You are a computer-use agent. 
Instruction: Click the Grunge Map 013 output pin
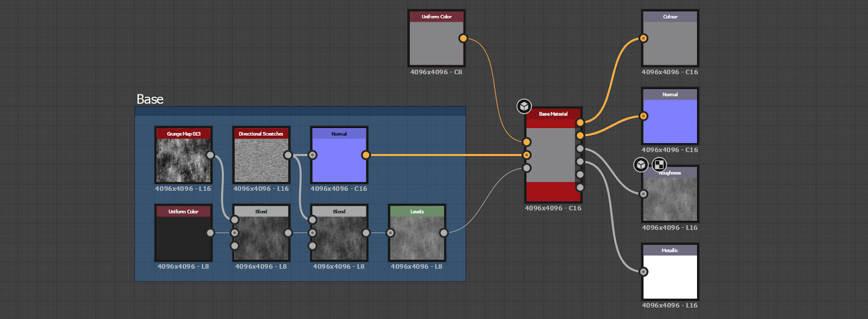(210, 155)
